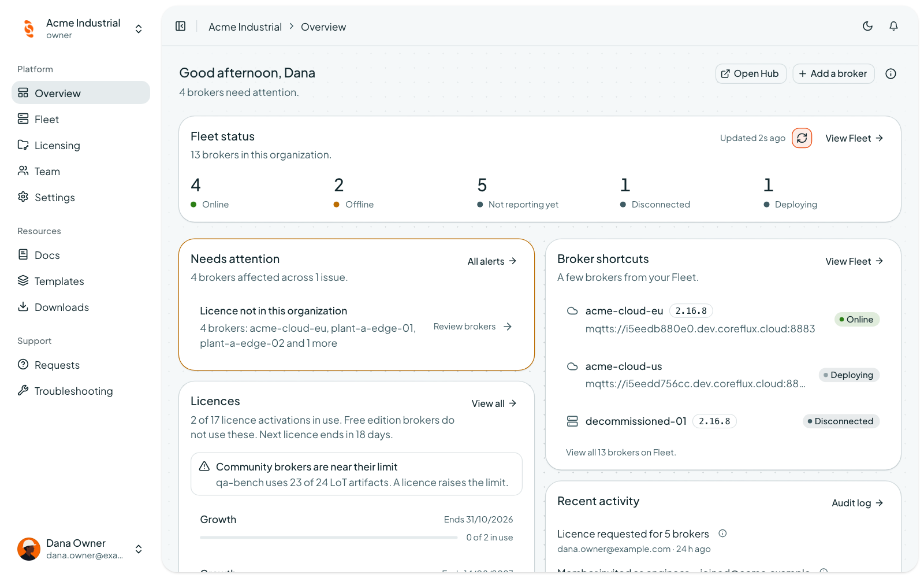Viewport: 924px width, 578px height.
Task: Click the Deploying status badge
Action: (849, 375)
